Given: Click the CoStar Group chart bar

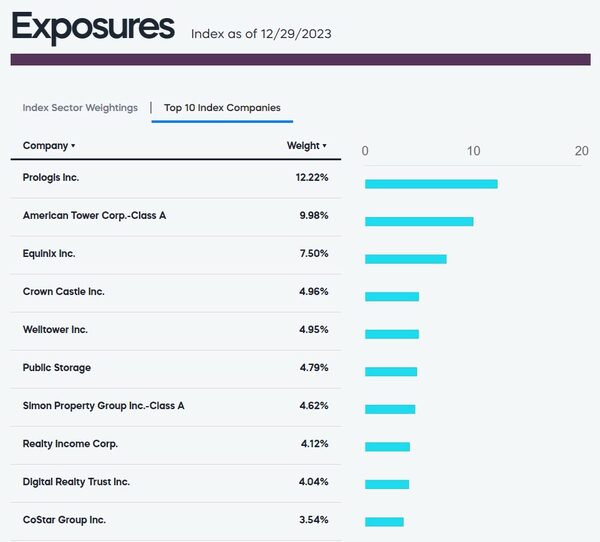Looking at the screenshot, I should pos(384,522).
